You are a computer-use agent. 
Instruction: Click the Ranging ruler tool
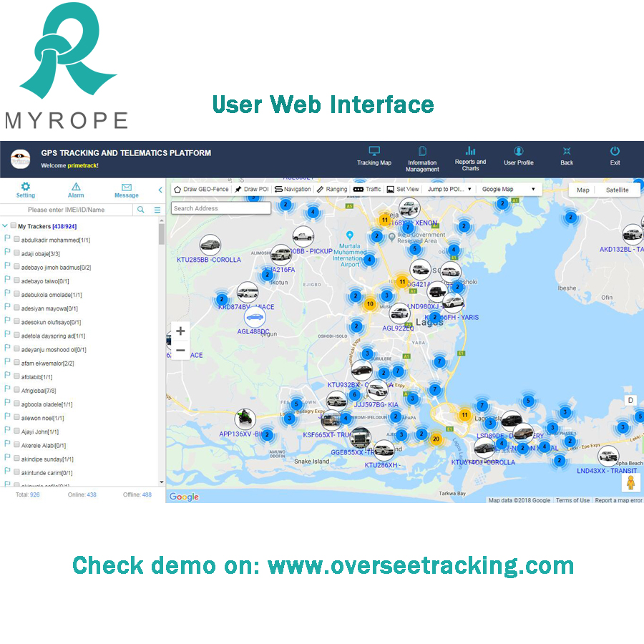[x=332, y=190]
